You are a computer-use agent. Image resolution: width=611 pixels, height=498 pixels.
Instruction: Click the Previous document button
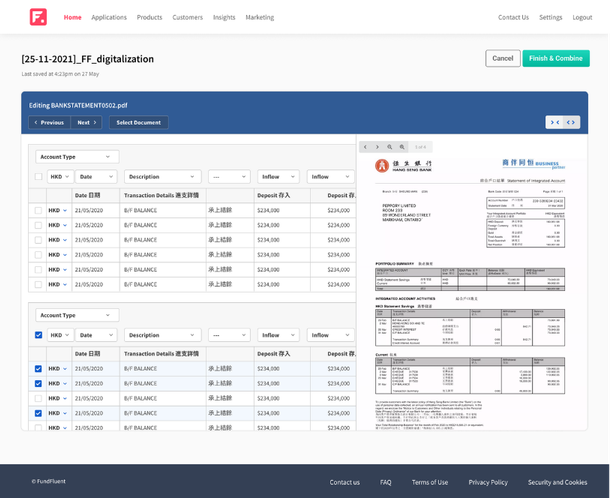pyautogui.click(x=49, y=122)
